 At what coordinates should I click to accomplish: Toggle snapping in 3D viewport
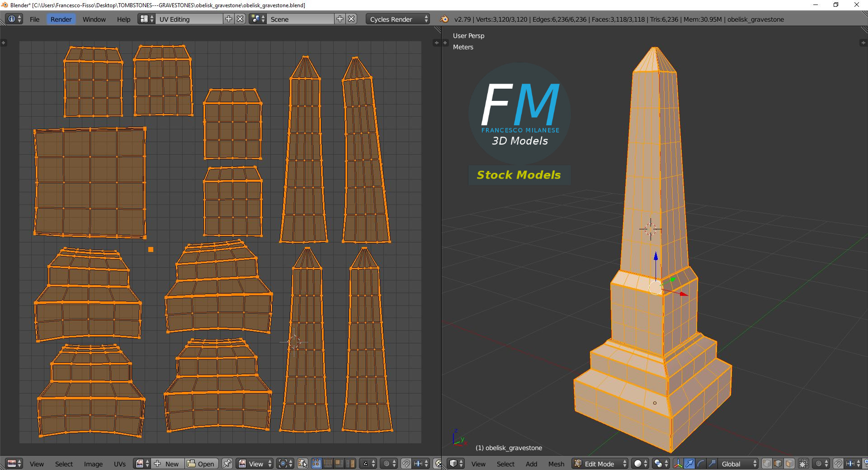tap(838, 464)
